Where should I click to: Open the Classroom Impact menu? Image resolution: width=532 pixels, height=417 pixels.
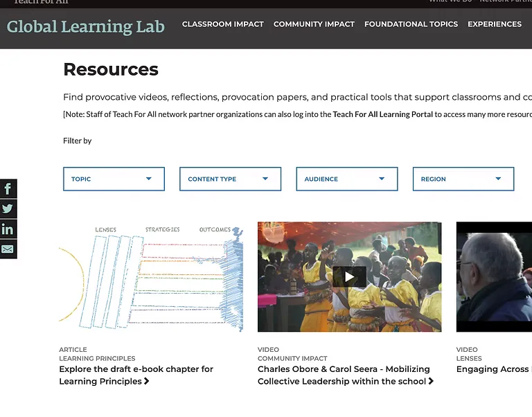tap(223, 24)
